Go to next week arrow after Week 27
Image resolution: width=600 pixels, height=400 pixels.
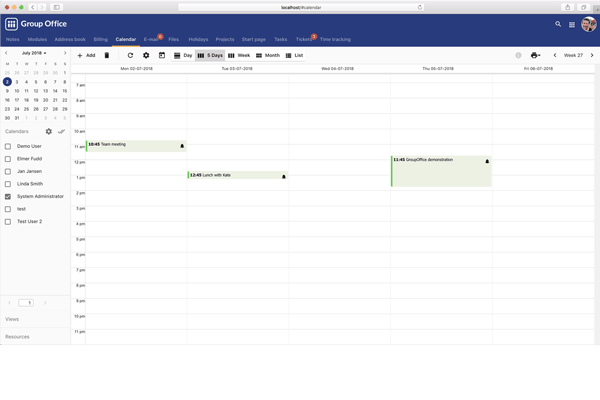(594, 56)
